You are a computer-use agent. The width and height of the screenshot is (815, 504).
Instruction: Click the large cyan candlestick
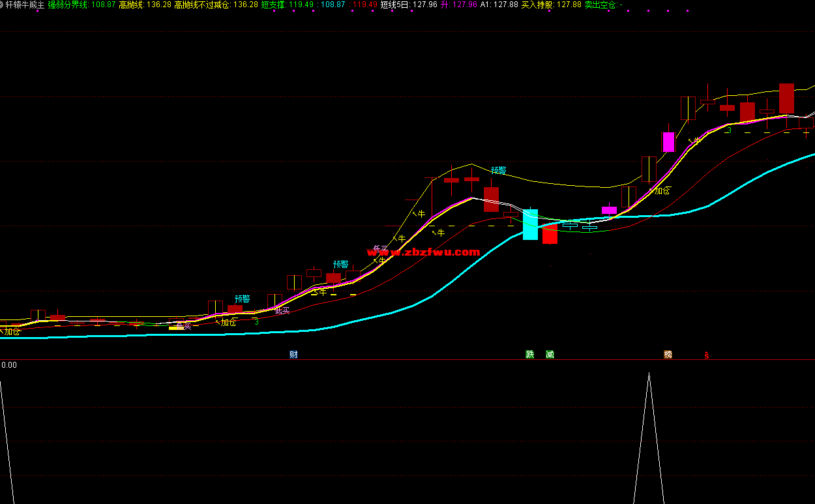pyautogui.click(x=530, y=224)
